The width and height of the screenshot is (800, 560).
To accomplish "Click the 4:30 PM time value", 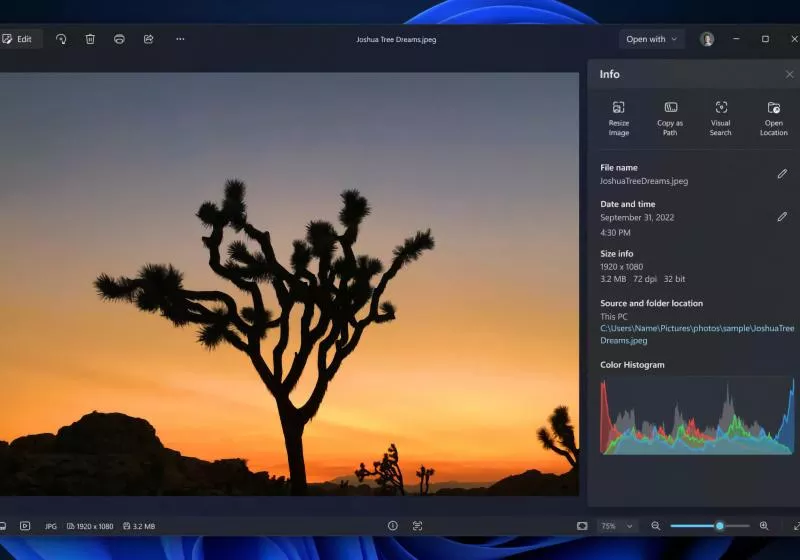I will [x=615, y=233].
